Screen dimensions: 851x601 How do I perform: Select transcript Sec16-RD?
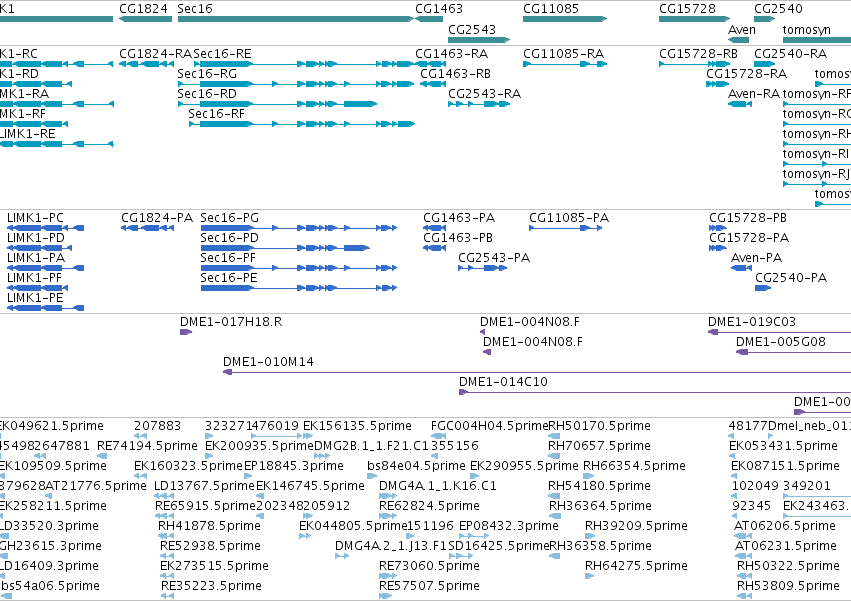pos(207,94)
